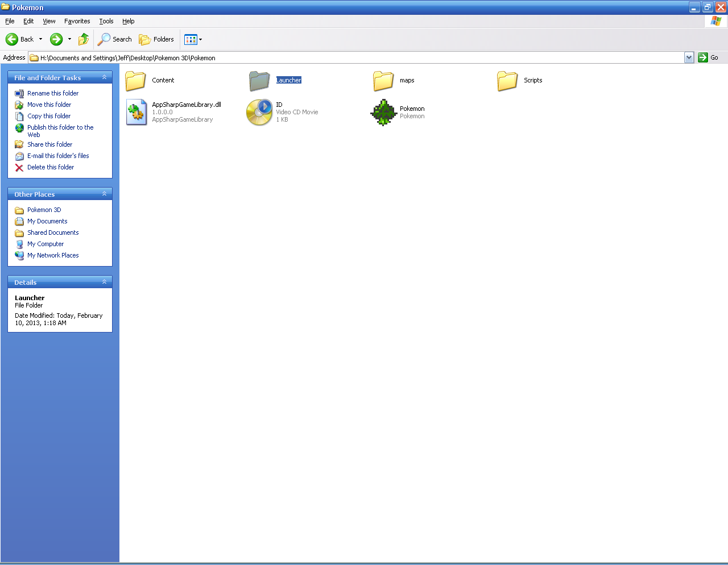Open the View menu
Image resolution: width=728 pixels, height=565 pixels.
49,21
